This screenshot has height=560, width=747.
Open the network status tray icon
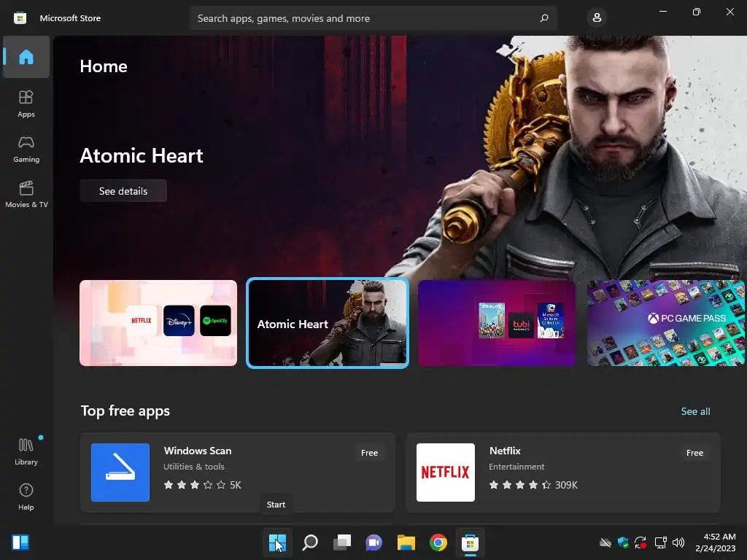click(x=660, y=542)
